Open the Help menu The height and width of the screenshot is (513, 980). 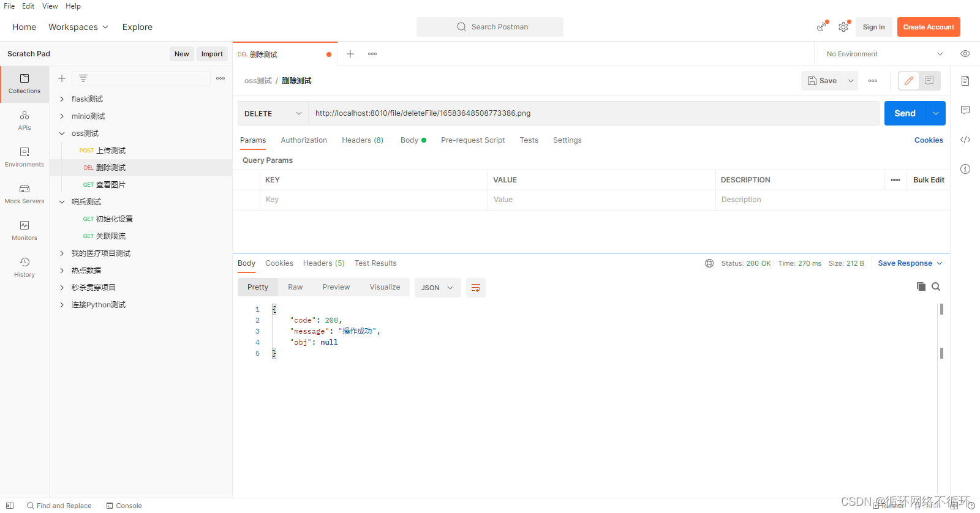tap(73, 6)
